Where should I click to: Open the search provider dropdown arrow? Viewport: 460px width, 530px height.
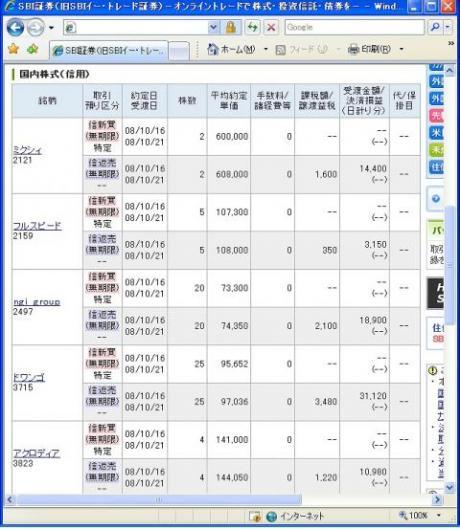tap(448, 27)
